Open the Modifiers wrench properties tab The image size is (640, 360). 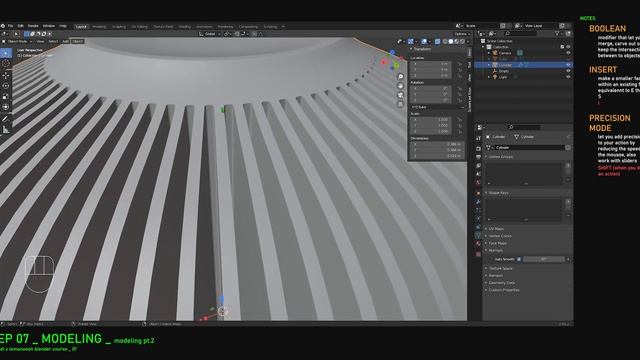(x=478, y=202)
